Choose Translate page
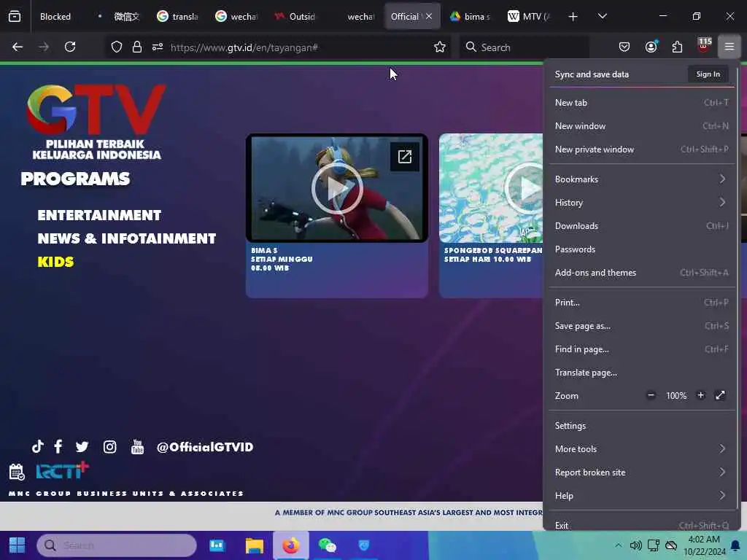Screen dimensions: 747x560 coord(641,373)
